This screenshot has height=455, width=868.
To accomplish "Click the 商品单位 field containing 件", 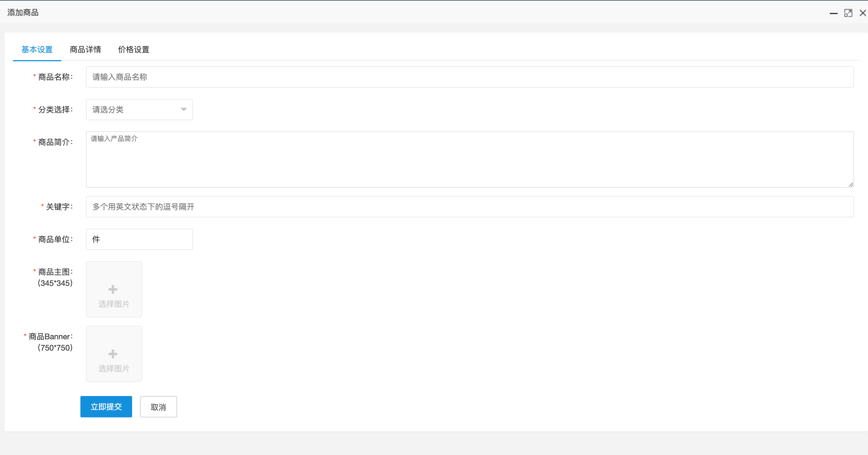I will pos(139,240).
